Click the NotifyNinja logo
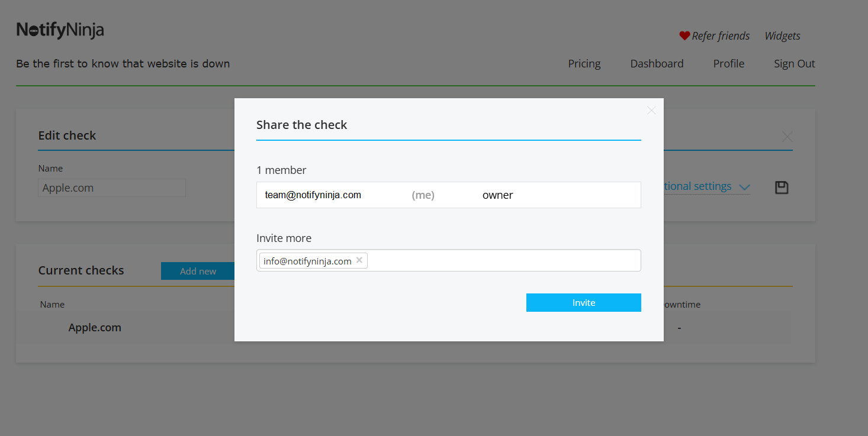This screenshot has height=436, width=868. coord(60,30)
